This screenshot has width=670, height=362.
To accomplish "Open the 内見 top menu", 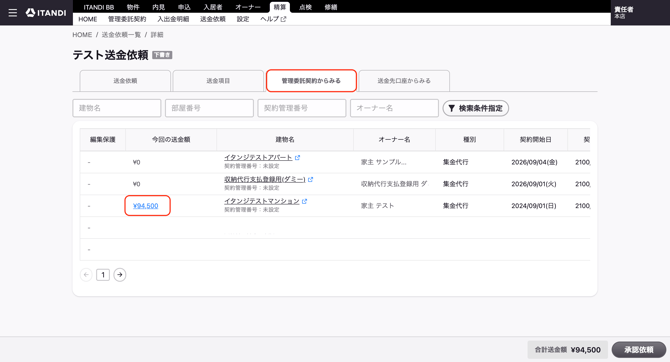I will [159, 7].
